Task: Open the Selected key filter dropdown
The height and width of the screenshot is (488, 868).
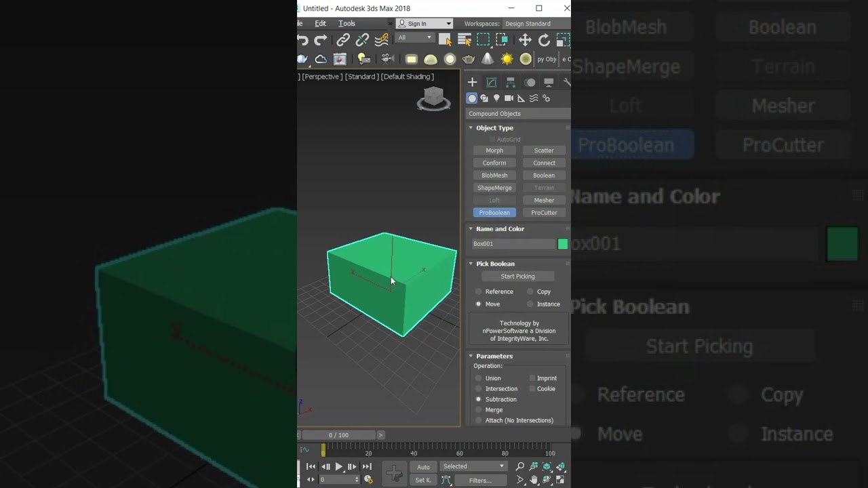Action: coord(473,466)
